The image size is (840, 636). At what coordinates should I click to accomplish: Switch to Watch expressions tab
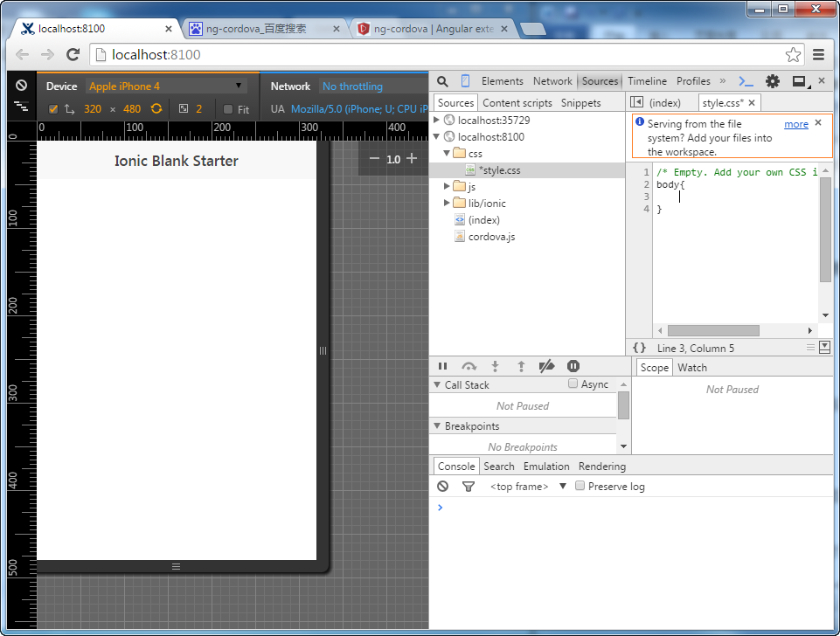(x=692, y=367)
